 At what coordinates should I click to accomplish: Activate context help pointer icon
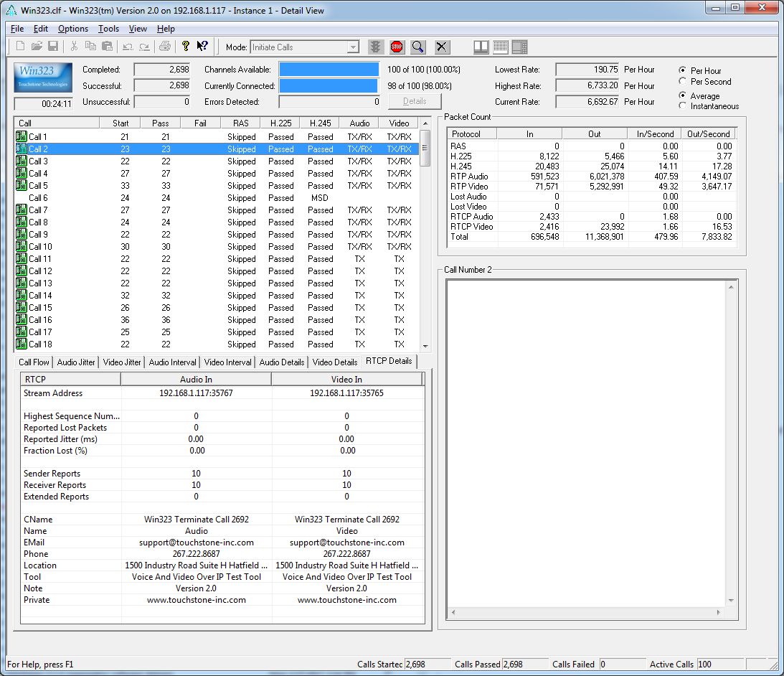202,47
